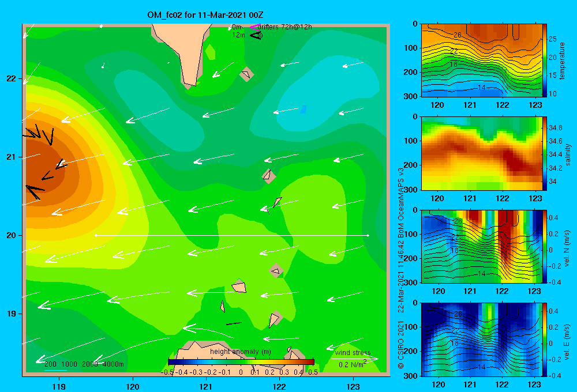This screenshot has width=577, height=392.
Task: Click the white transect line at latitude 20
Action: tap(232, 235)
